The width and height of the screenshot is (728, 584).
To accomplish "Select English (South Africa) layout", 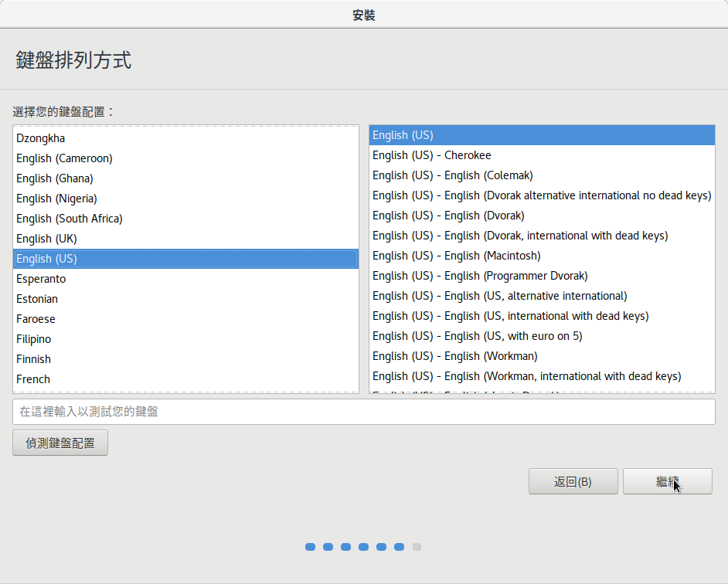I will click(70, 219).
